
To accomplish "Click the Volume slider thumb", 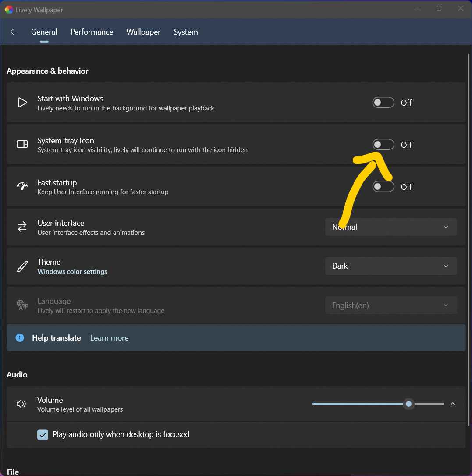I will tap(408, 404).
